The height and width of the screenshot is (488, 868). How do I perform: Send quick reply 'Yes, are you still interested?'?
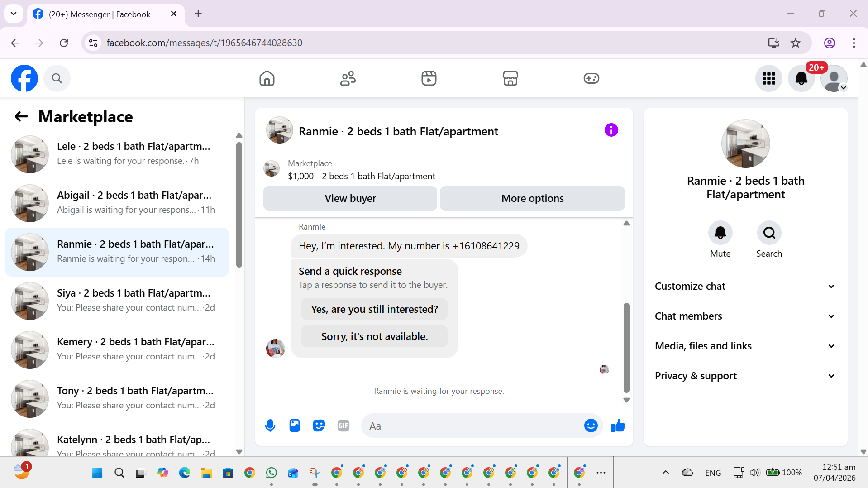(x=374, y=309)
